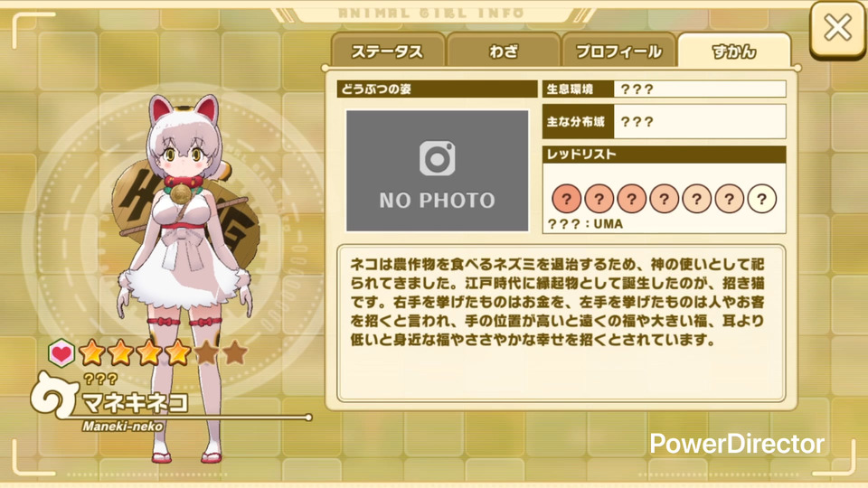This screenshot has width=868, height=488.
Task: Click the レッドリスト section header
Action: click(x=664, y=155)
